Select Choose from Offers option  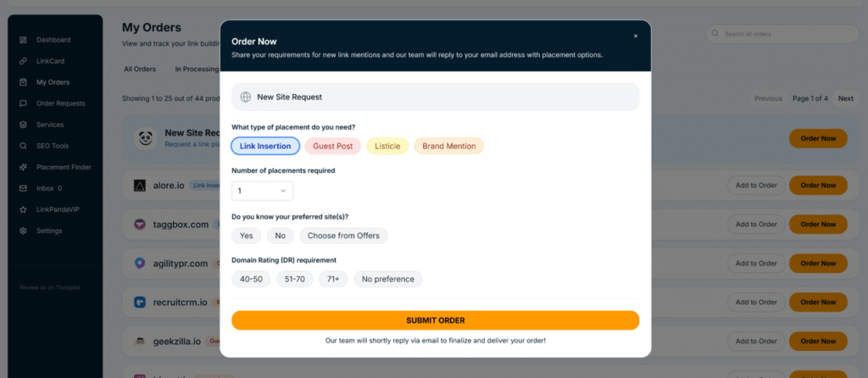coord(344,236)
